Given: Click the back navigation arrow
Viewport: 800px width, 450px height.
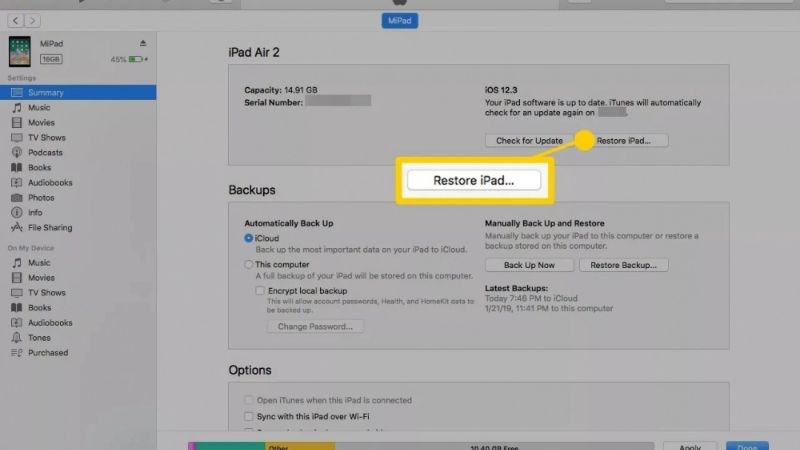Looking at the screenshot, I should coord(16,21).
